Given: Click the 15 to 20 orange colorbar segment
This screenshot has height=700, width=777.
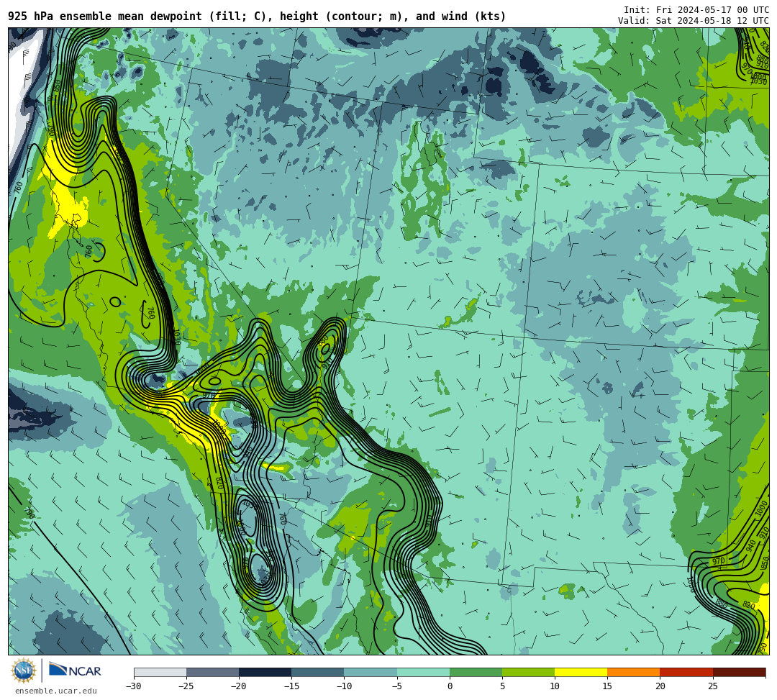Looking at the screenshot, I should [634, 672].
